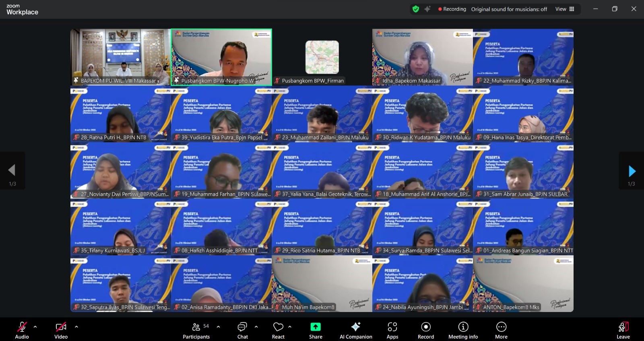
Task: Click the green encryption shield icon
Action: (416, 9)
